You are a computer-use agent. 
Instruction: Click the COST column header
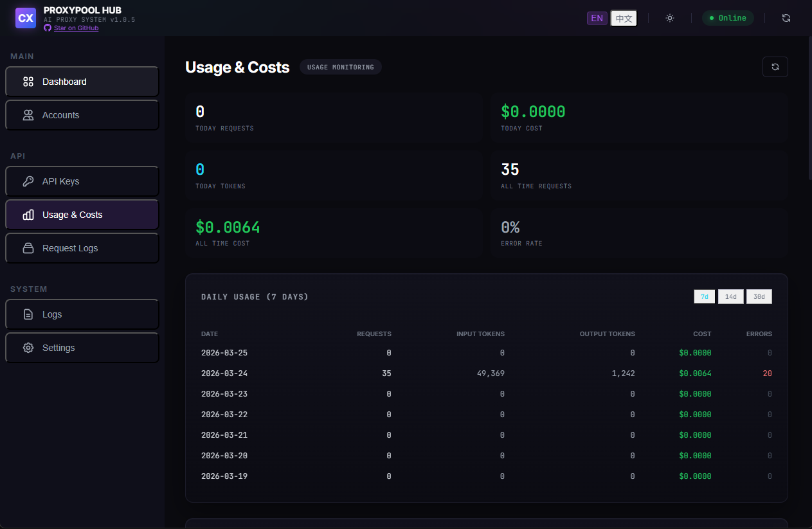click(703, 334)
